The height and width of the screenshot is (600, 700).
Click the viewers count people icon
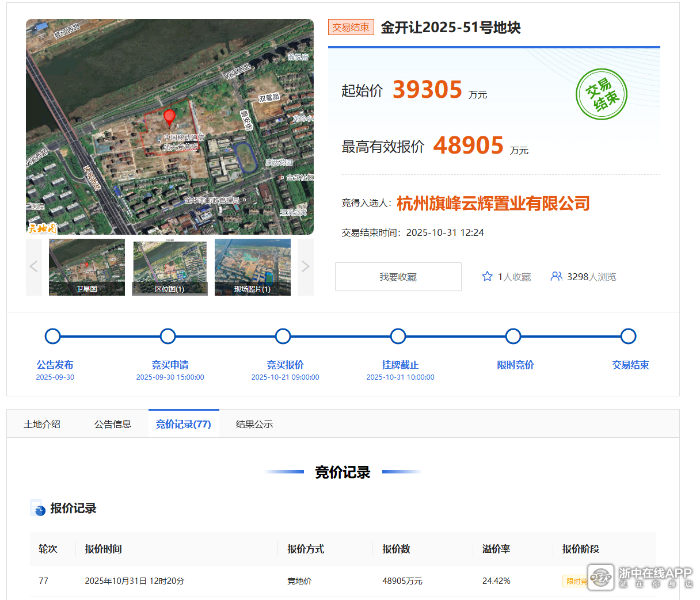point(556,277)
